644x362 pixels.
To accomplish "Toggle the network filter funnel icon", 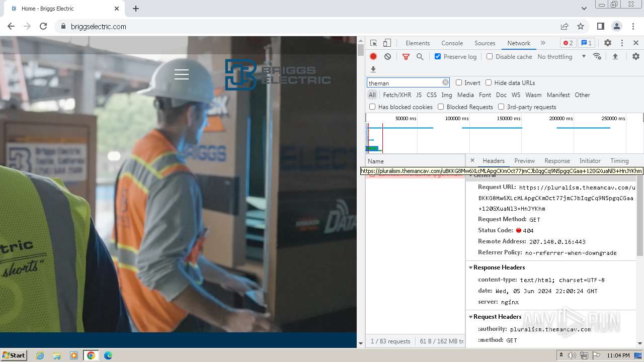I will click(x=406, y=57).
